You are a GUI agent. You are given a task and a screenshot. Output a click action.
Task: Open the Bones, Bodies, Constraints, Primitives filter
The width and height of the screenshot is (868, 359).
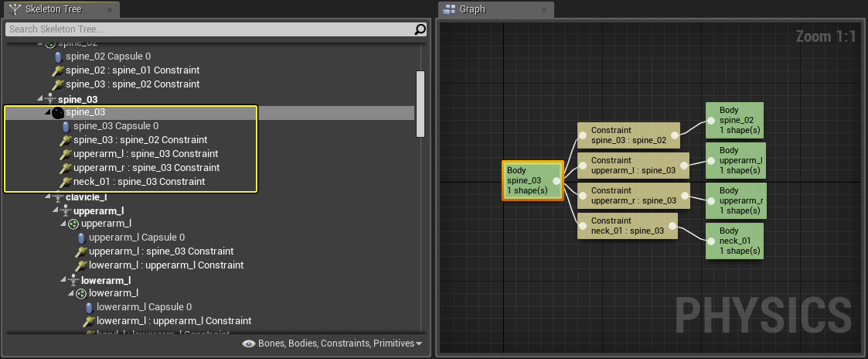point(332,344)
